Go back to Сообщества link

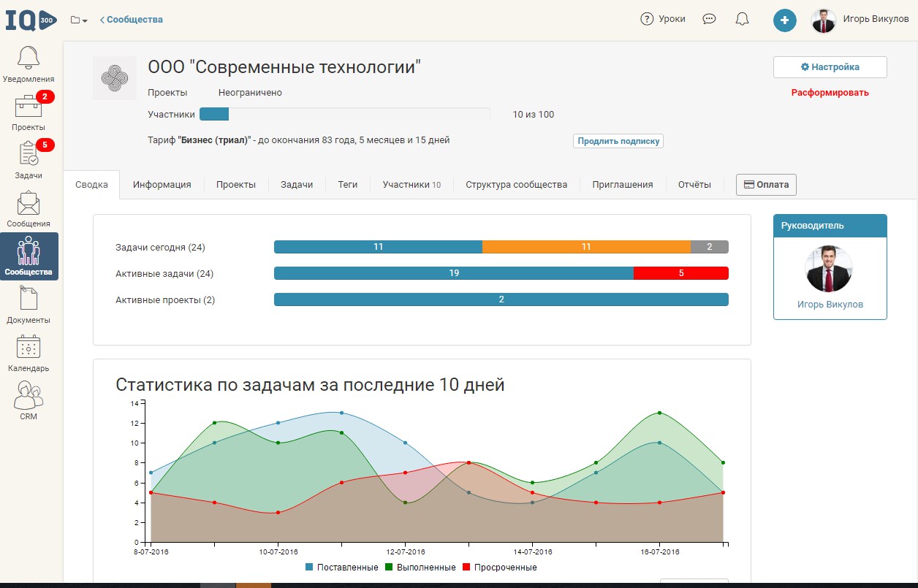coord(132,20)
